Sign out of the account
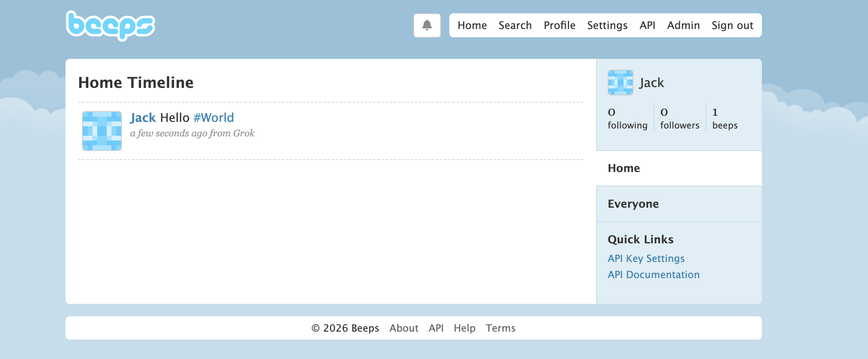868x359 pixels. (732, 25)
